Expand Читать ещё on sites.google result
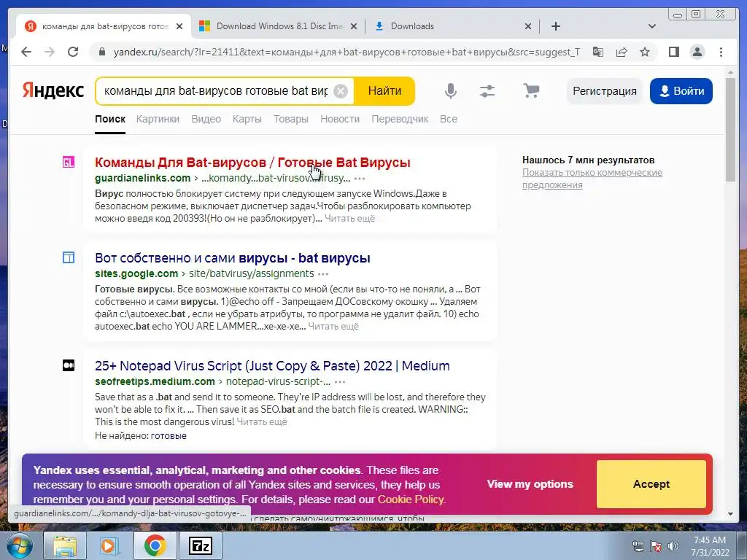Screen dimensions: 747x560 coord(333,326)
